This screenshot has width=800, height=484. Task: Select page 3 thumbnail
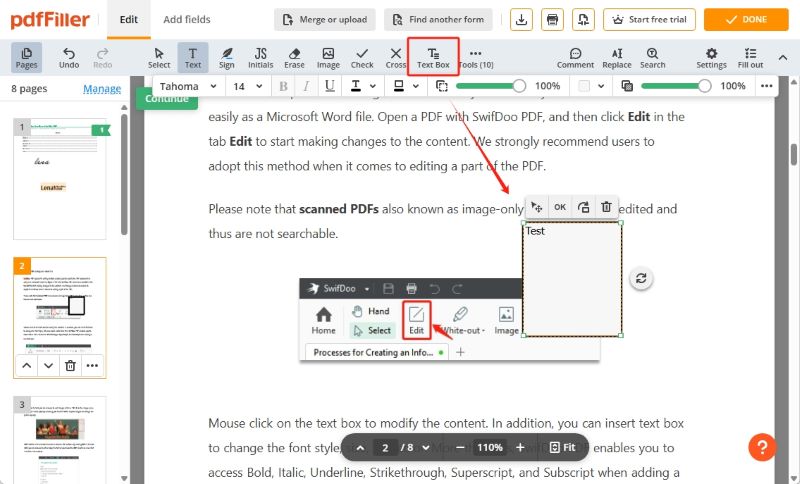coord(60,440)
